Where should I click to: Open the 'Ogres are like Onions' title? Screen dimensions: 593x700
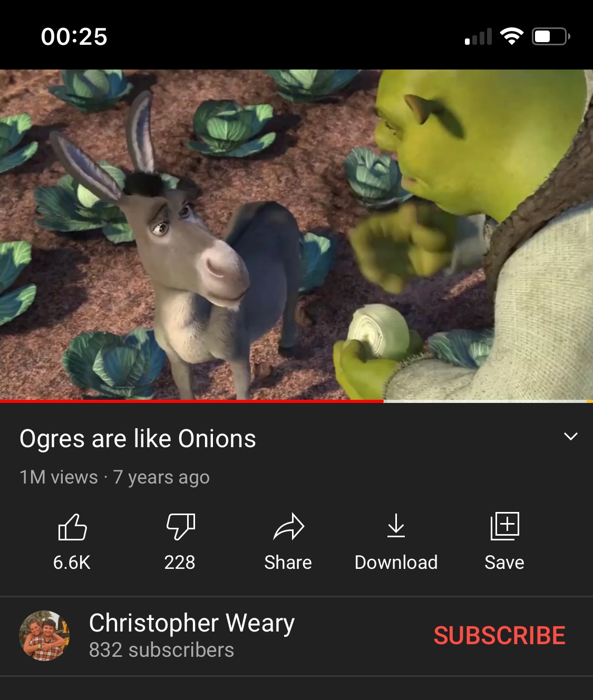(138, 439)
